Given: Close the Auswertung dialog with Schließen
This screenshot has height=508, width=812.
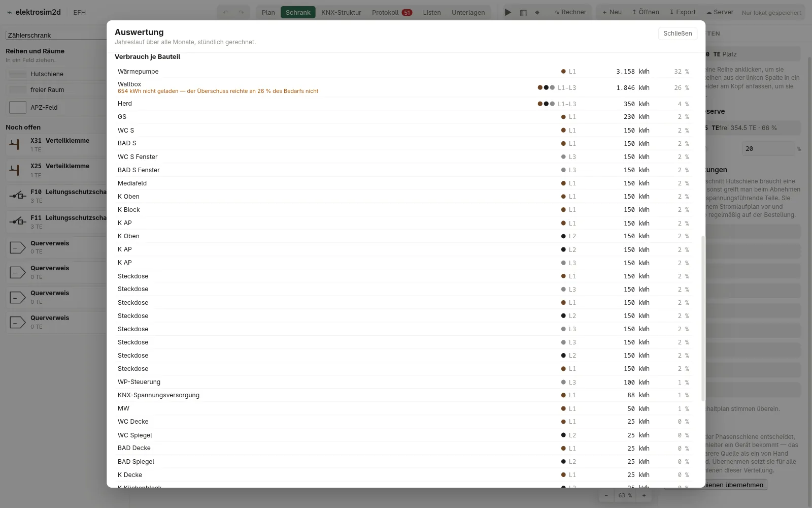Looking at the screenshot, I should [678, 34].
